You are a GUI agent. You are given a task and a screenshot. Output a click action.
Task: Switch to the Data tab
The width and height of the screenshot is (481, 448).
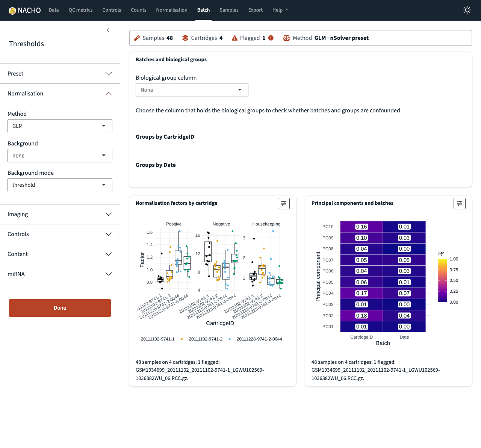coord(54,10)
